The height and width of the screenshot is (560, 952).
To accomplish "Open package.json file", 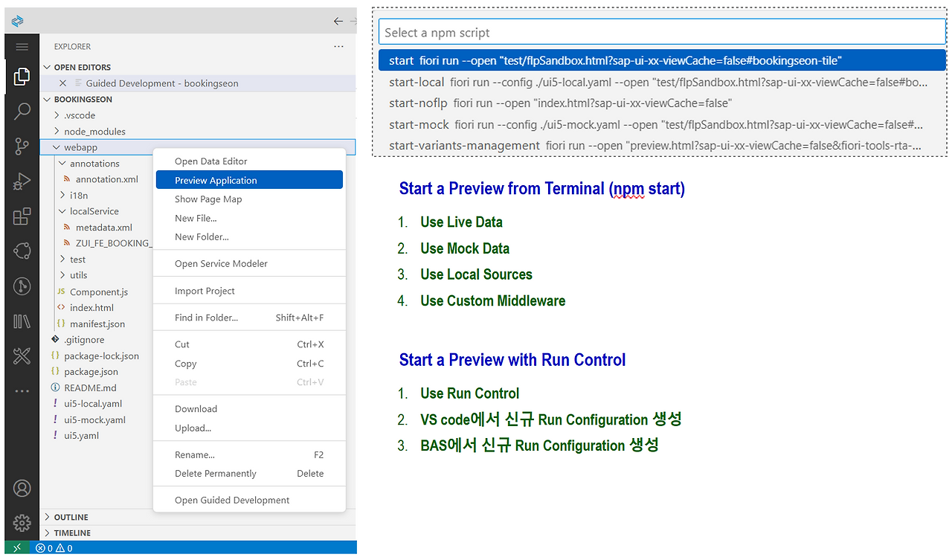I will click(91, 372).
